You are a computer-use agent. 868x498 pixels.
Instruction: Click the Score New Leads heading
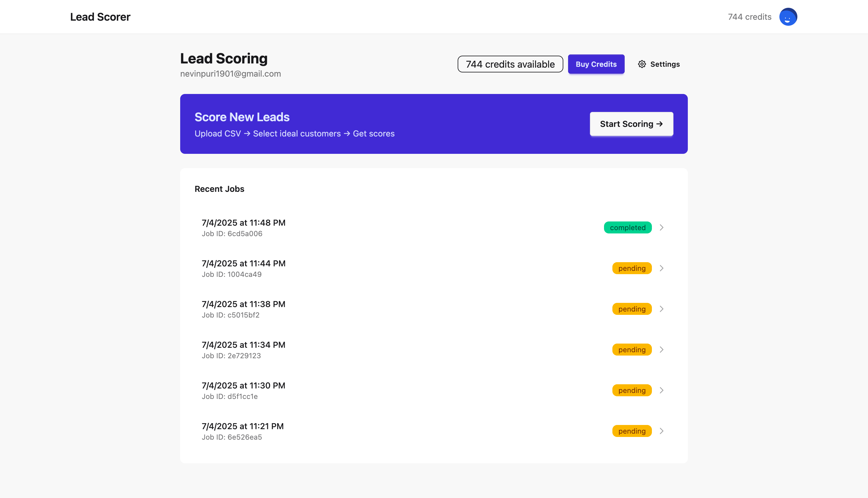[x=242, y=117]
